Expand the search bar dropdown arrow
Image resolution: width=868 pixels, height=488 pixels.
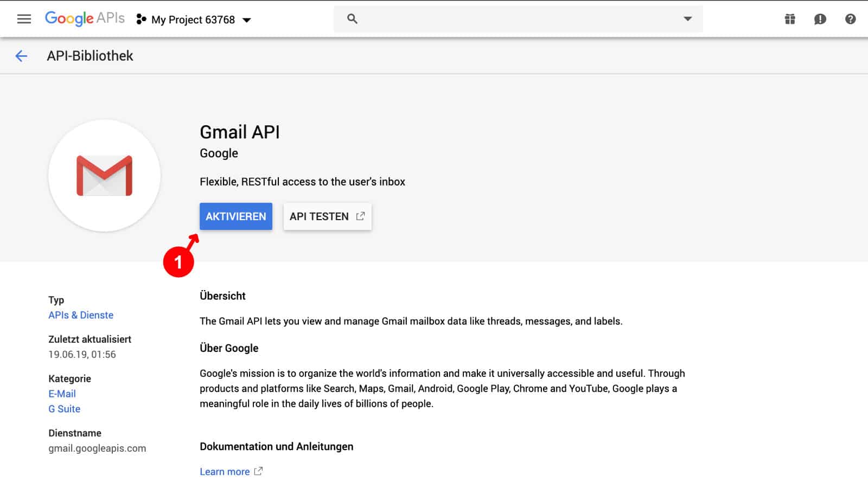point(687,19)
